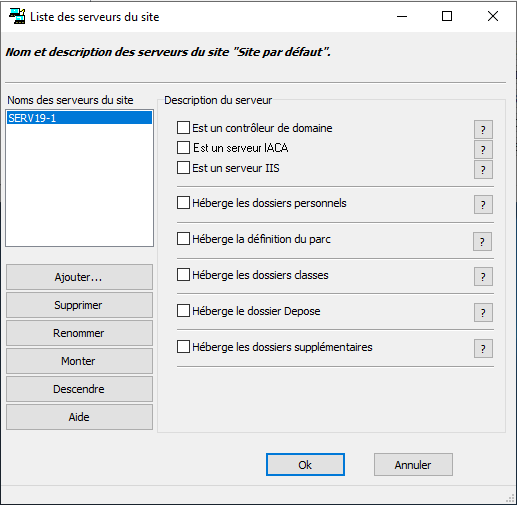The width and height of the screenshot is (517, 505).
Task: Show help for personal folders hosting
Action: coord(483,204)
